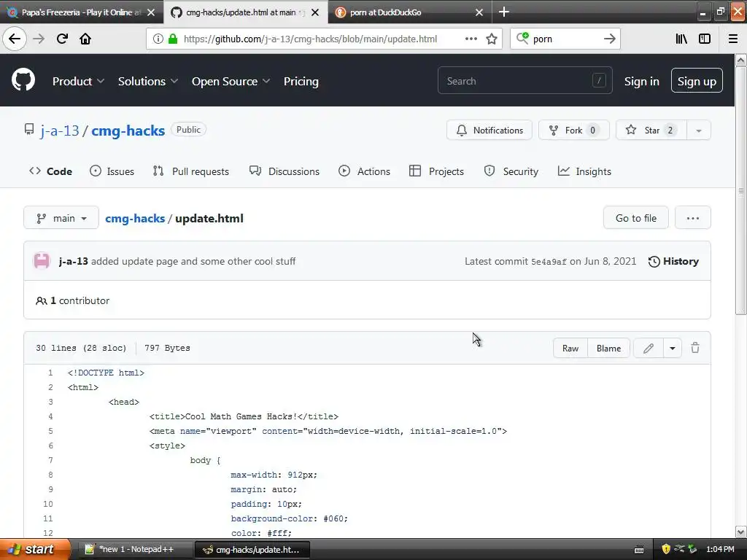Click the browser address bar URL

(310, 39)
